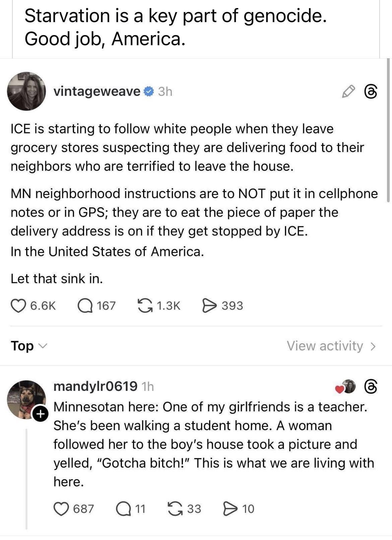This screenshot has width=392, height=540.
Task: Like the vintageweave post
Action: click(19, 306)
